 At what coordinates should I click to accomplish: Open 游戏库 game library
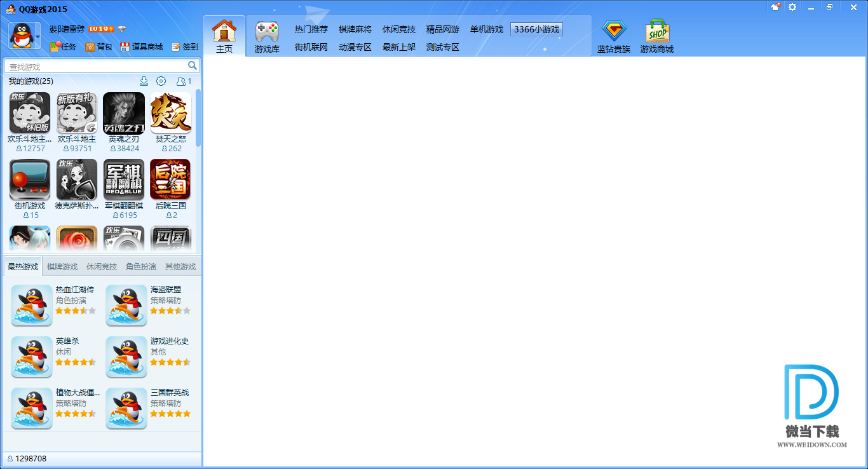coord(267,37)
